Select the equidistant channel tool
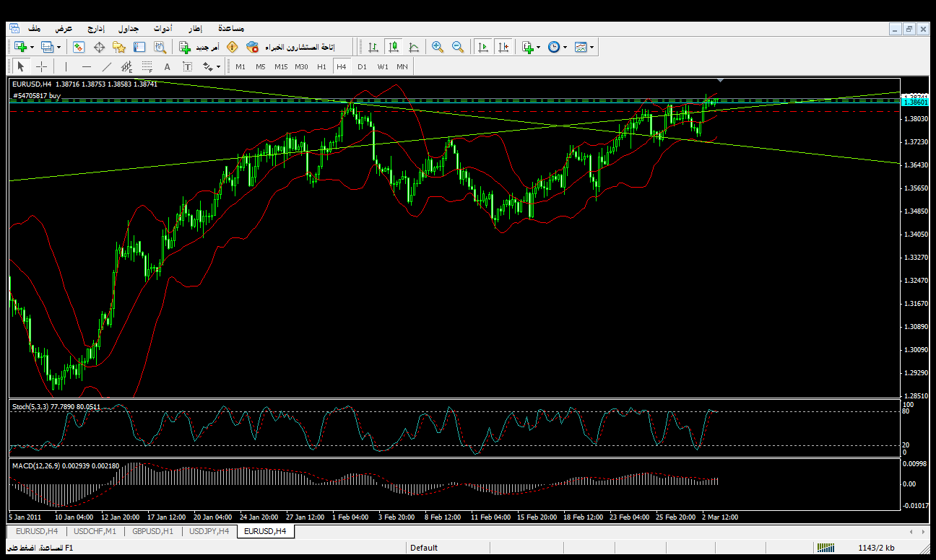Screen dimensions: 936x560 127,66
